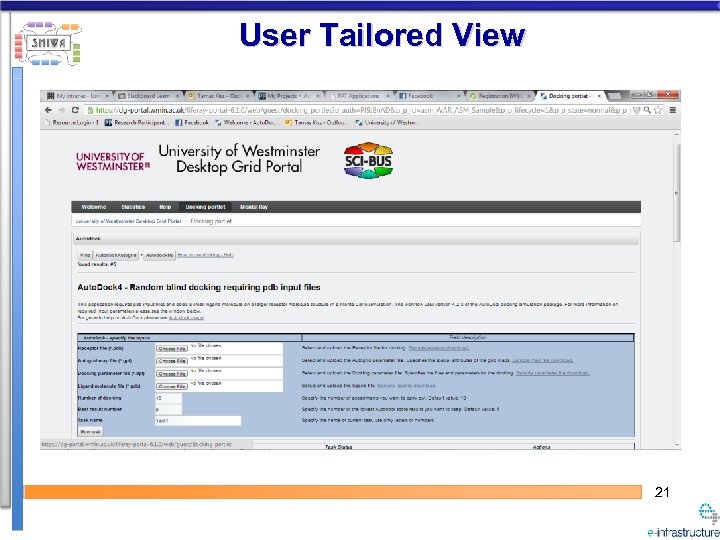Screen dimensions: 720x540
Task: Click the browser forward arrow
Action: point(62,110)
